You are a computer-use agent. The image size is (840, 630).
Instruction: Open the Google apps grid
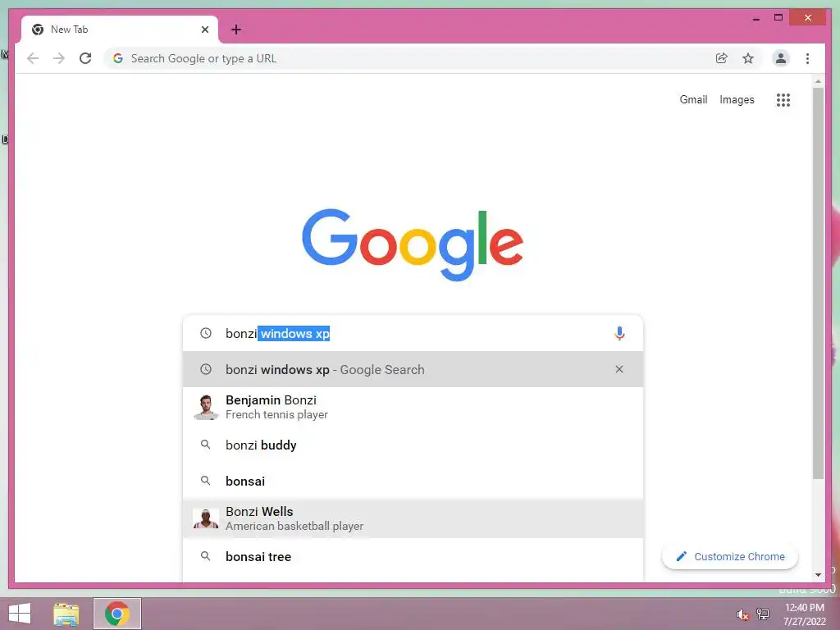783,99
